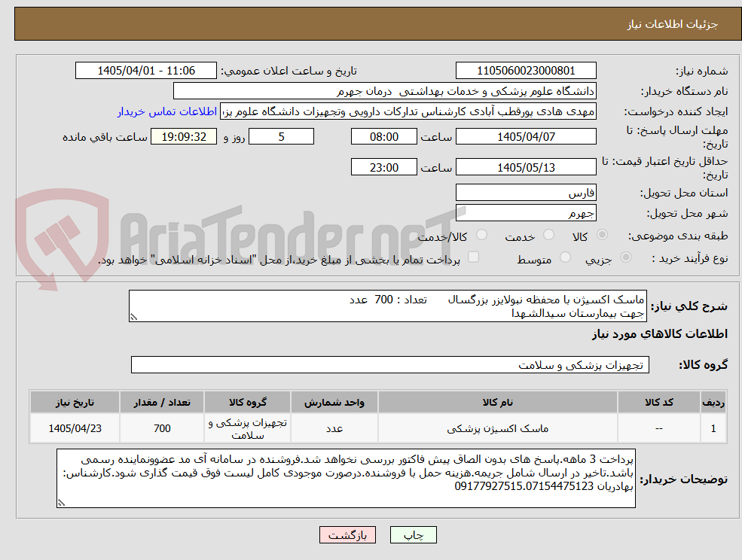Screen dimensions: 742x560
Task: Click the ماسک اکسیژن پزشکی item cell
Action: pyautogui.click(x=497, y=428)
